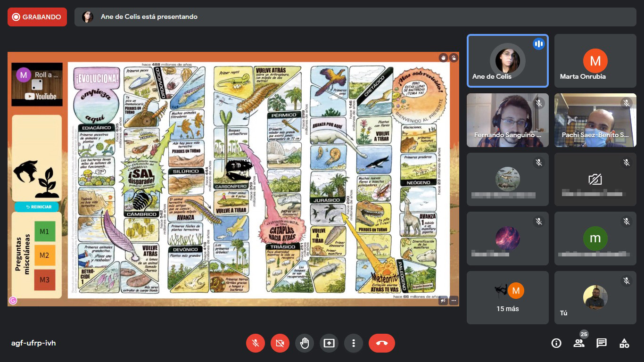Open the chat panel icon
The width and height of the screenshot is (644, 362).
602,343
